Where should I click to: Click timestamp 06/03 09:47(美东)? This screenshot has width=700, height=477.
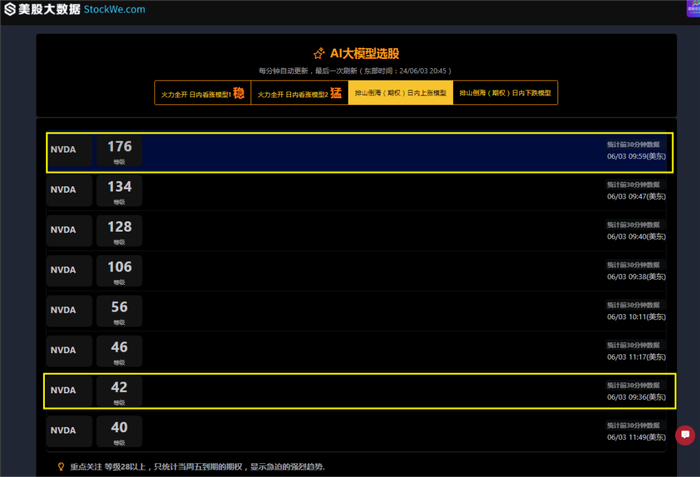click(x=636, y=197)
